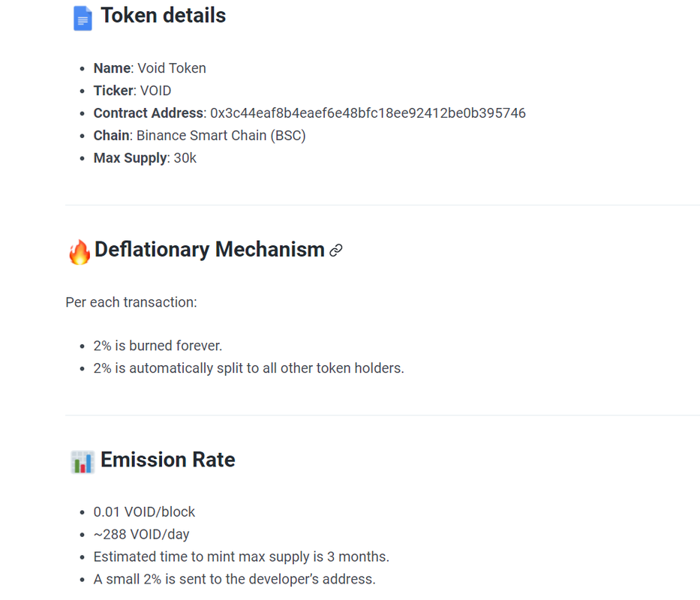The height and width of the screenshot is (600, 700).
Task: Click the fire emoji next to Deflationary Mechanism
Action: pyautogui.click(x=80, y=251)
